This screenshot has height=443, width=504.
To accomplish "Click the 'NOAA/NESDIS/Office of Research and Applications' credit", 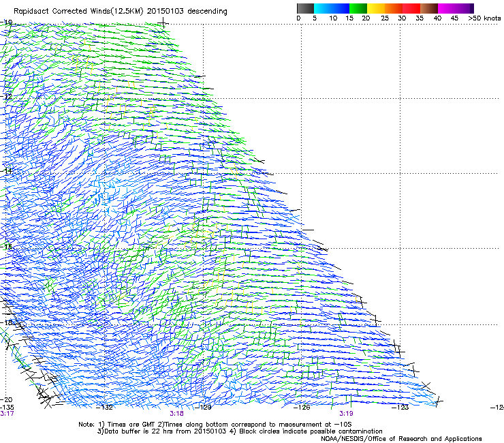I will (x=401, y=439).
